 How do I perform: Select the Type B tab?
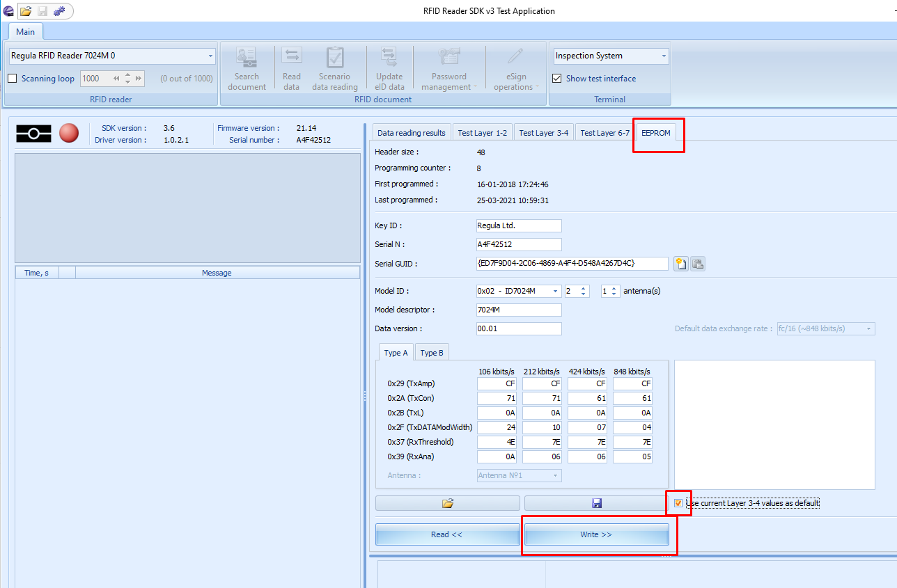(431, 352)
